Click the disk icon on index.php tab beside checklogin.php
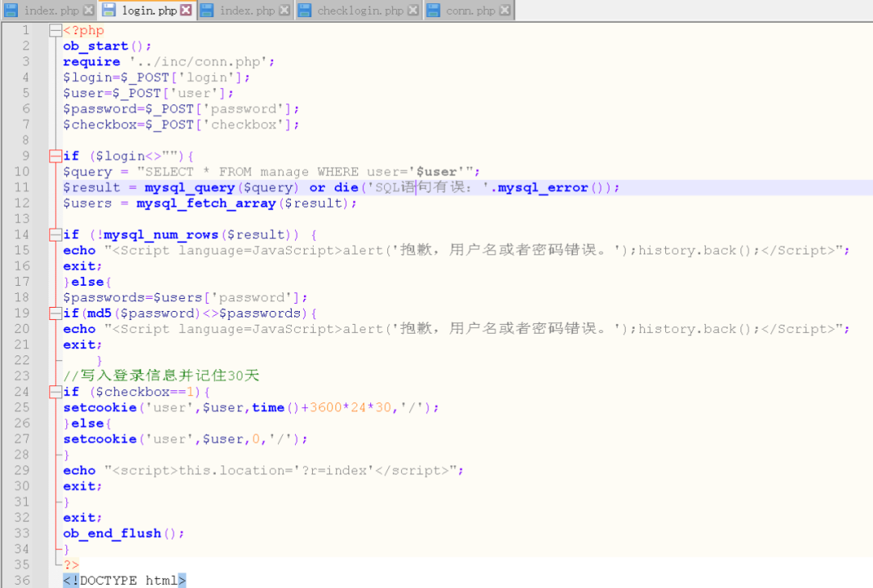This screenshot has width=873, height=588. click(207, 10)
